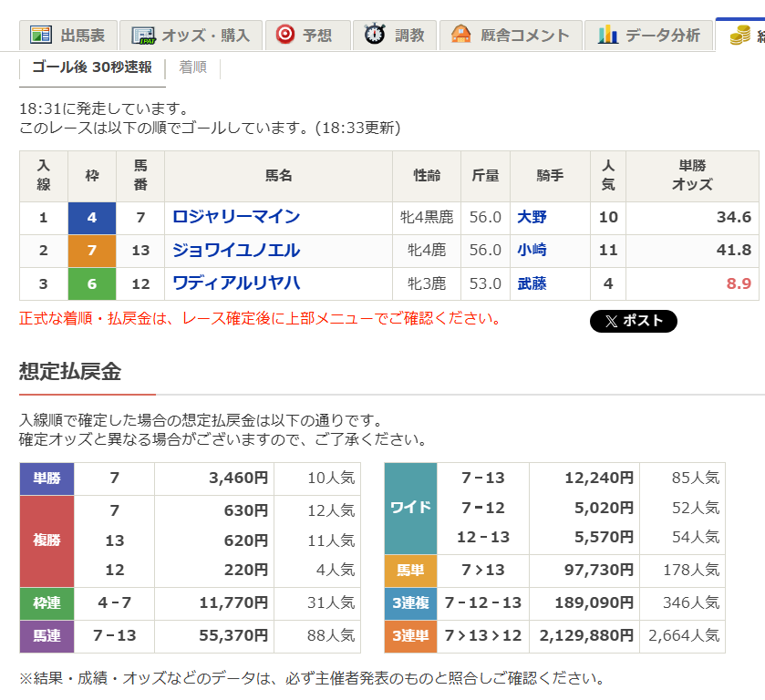Click the 5,570円 wide payout
Viewport: 765px width, 700px height.
[x=604, y=537]
